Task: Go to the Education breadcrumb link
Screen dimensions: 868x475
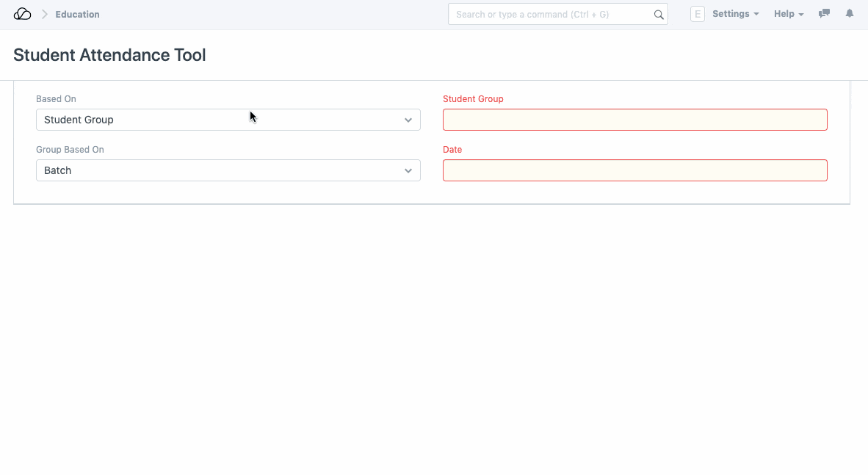Action: click(x=77, y=14)
